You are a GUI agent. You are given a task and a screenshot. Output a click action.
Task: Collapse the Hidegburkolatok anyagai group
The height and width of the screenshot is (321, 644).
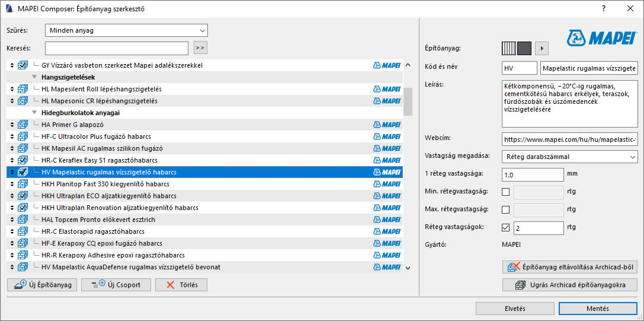(34, 113)
